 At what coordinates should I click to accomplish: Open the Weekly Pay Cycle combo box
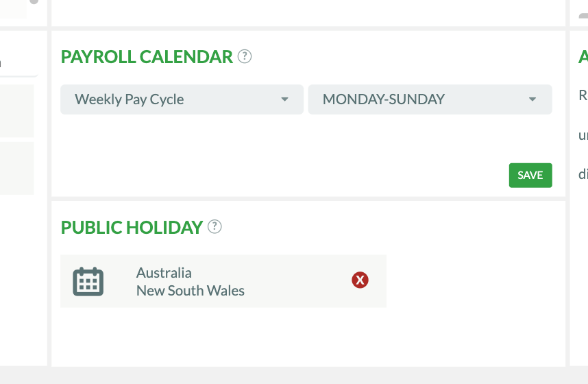(x=182, y=99)
